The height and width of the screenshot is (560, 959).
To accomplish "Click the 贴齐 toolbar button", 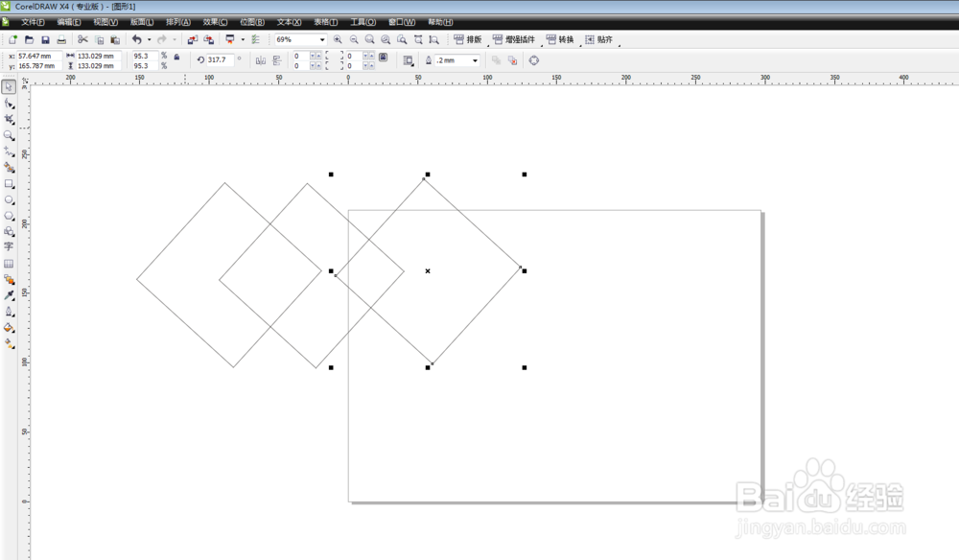I will coord(598,39).
